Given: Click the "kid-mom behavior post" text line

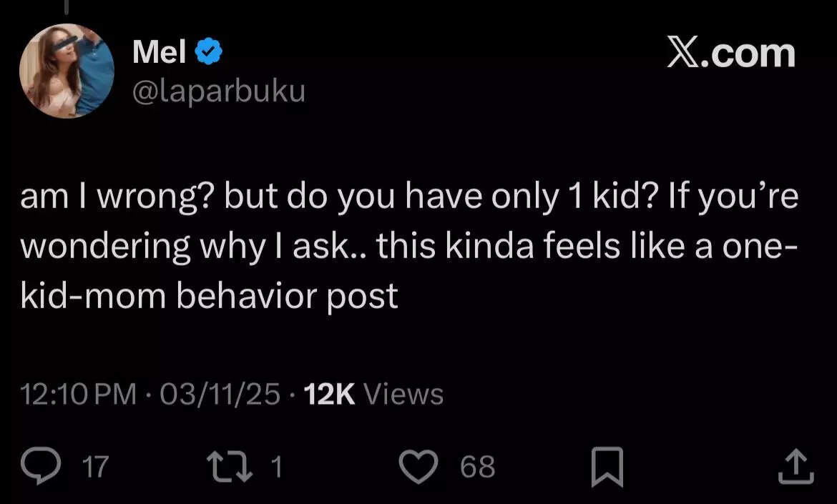Looking at the screenshot, I should [x=209, y=295].
